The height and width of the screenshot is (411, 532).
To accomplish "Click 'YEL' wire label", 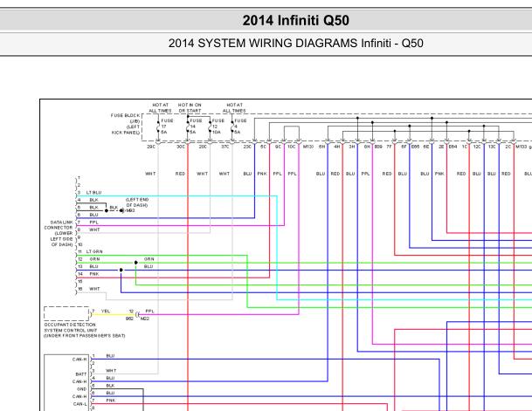I will coord(106,311).
